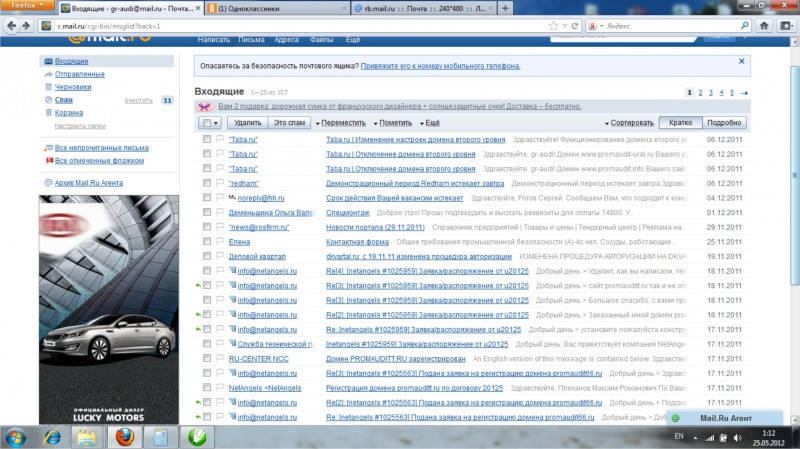Click the bookmark star icon in address bar
800x449 pixels.
point(553,26)
